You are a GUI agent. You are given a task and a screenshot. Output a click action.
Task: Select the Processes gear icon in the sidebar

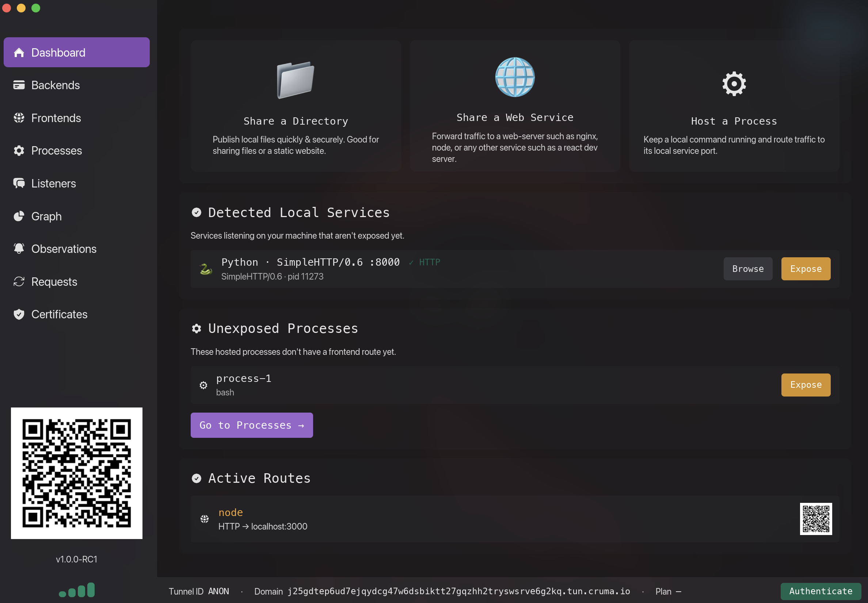tap(19, 150)
